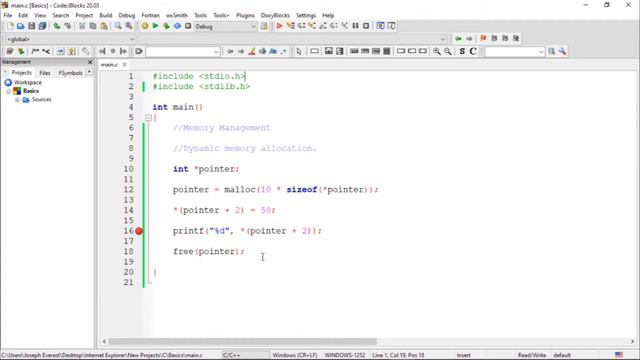Open the Debug build target dropdown
Image resolution: width=640 pixels, height=360 pixels.
tap(253, 27)
